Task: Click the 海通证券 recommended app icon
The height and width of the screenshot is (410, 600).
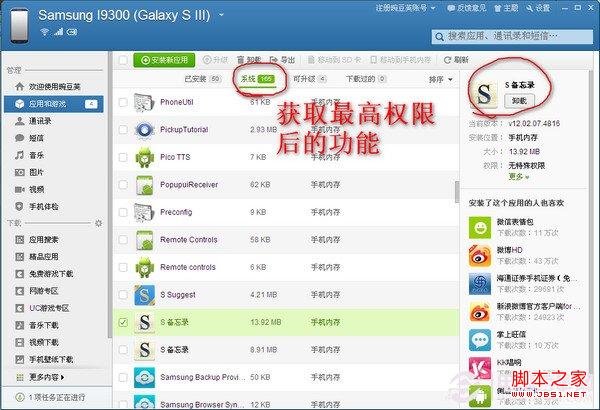Action: (480, 284)
